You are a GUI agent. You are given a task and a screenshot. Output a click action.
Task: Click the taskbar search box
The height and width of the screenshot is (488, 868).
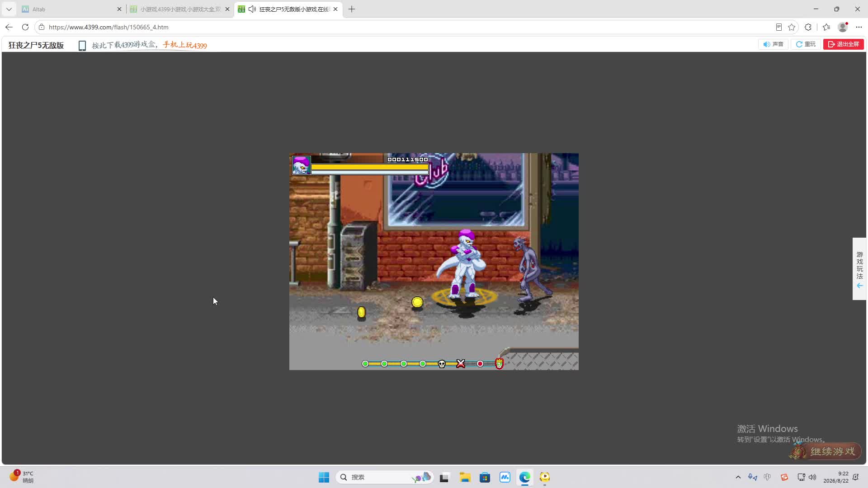coord(385,477)
